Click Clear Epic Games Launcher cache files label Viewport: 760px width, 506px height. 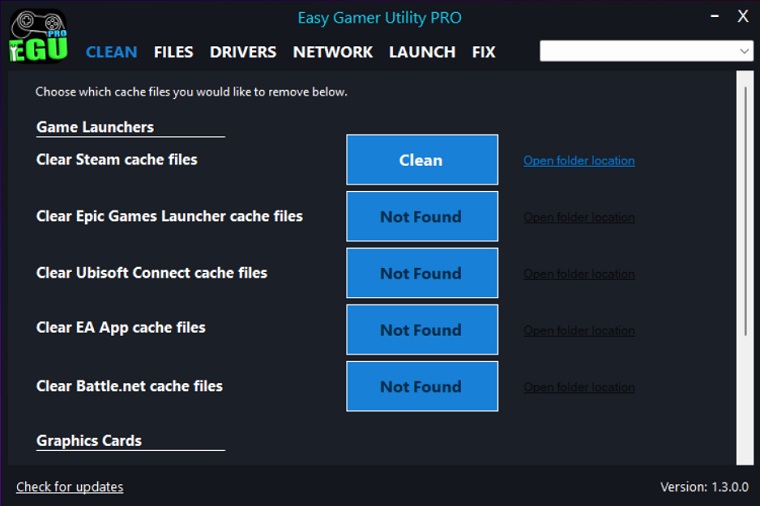170,216
